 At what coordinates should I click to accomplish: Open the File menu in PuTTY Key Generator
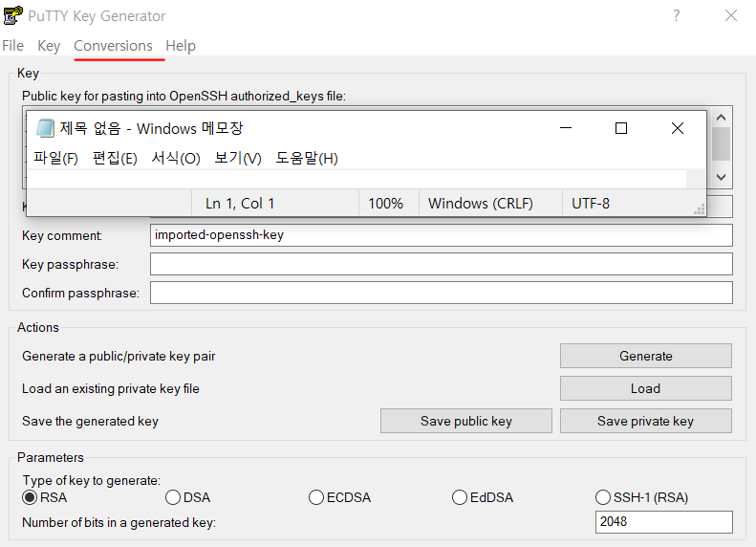[13, 46]
